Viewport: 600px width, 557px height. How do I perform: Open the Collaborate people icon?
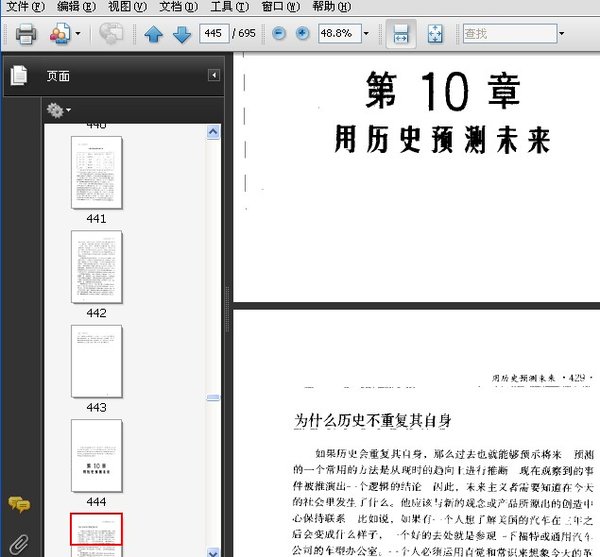click(x=60, y=34)
